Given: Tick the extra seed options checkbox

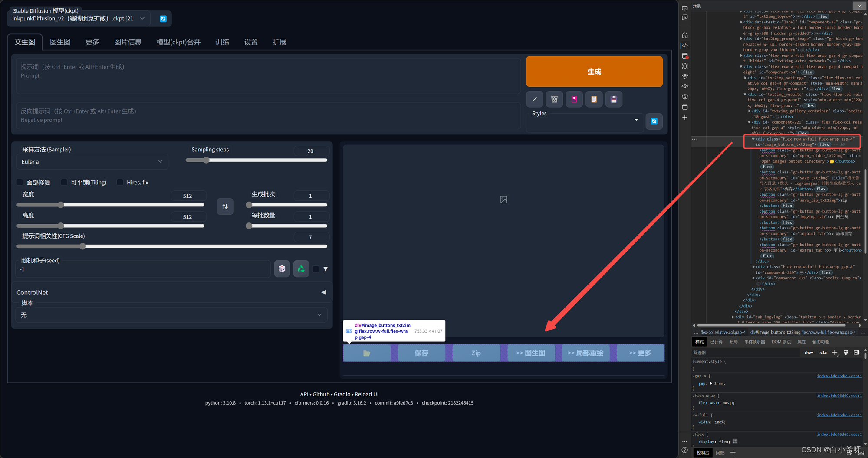Looking at the screenshot, I should click(x=316, y=269).
